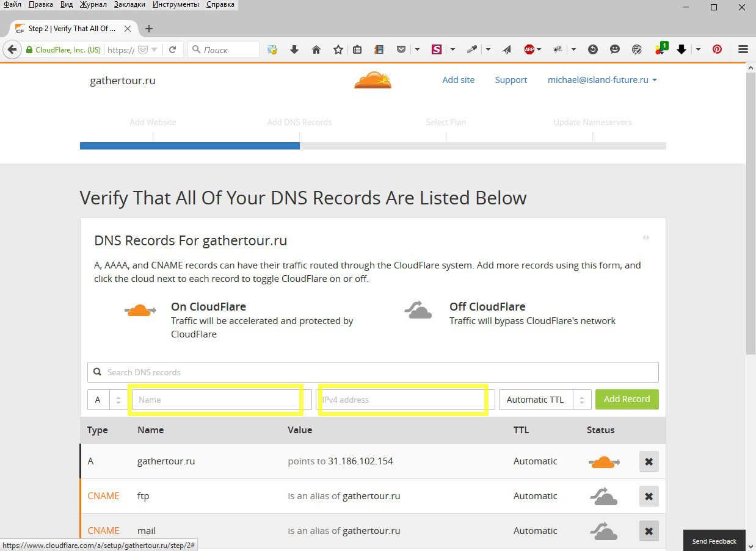Click the Name input field
The image size is (756, 551).
(x=222, y=400)
